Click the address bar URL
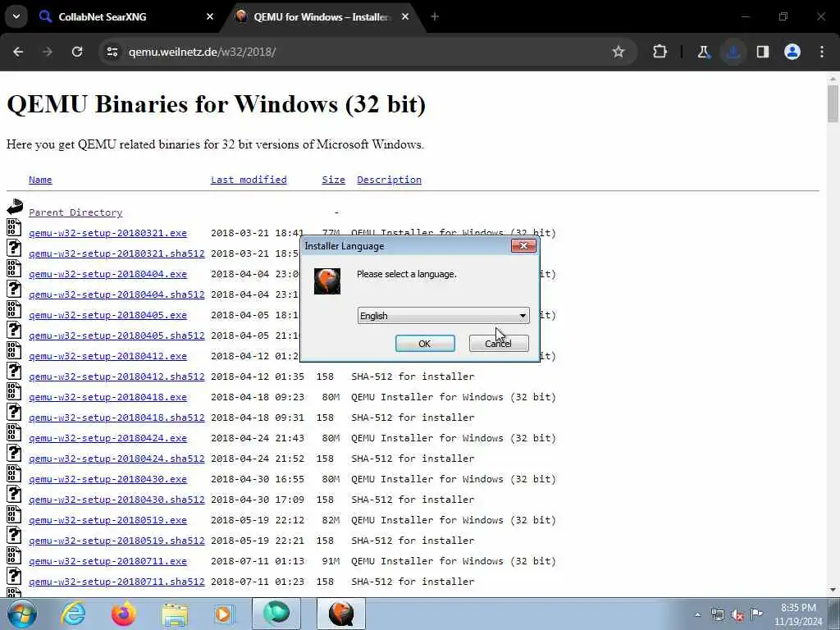The image size is (840, 630). click(202, 52)
